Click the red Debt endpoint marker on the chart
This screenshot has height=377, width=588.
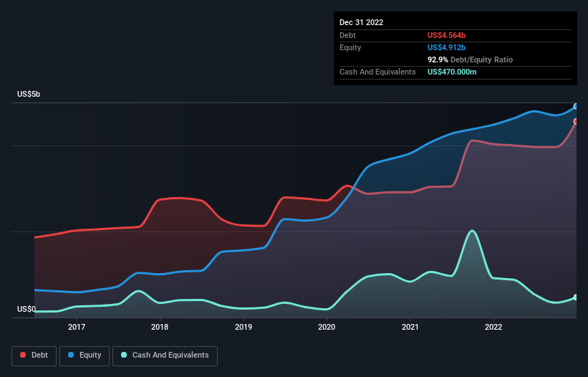tap(575, 121)
